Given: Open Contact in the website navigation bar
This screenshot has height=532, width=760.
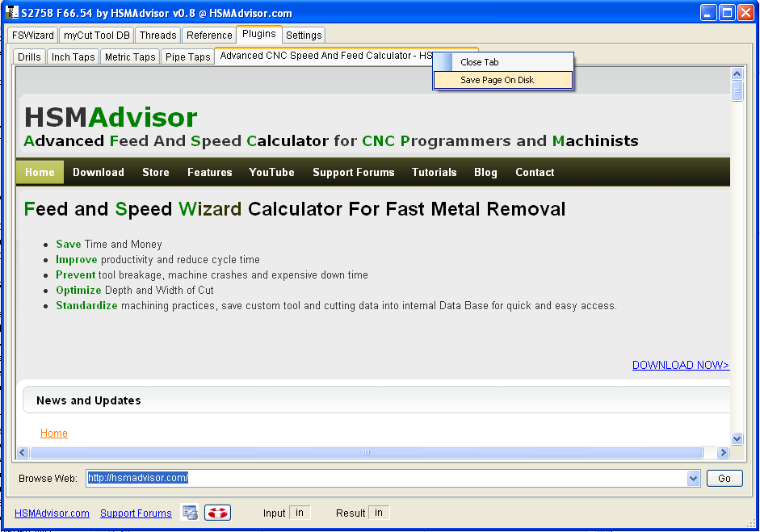Looking at the screenshot, I should pyautogui.click(x=535, y=173).
